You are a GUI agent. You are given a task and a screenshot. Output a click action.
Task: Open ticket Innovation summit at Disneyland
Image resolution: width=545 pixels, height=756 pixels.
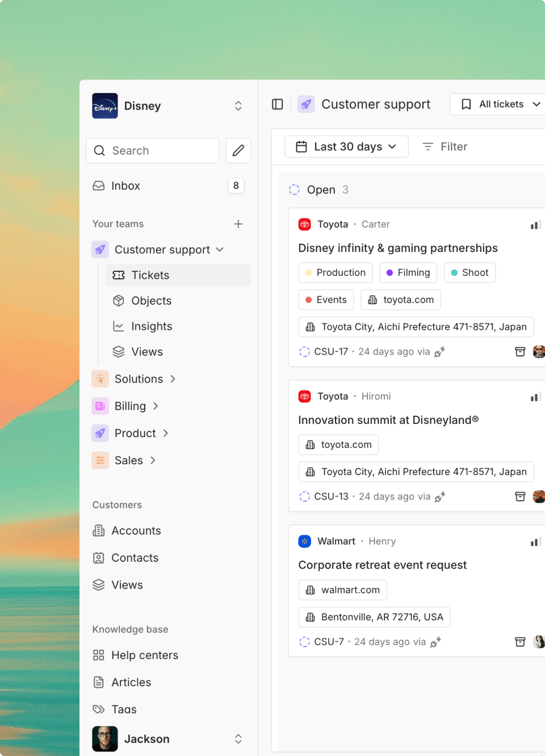click(388, 421)
